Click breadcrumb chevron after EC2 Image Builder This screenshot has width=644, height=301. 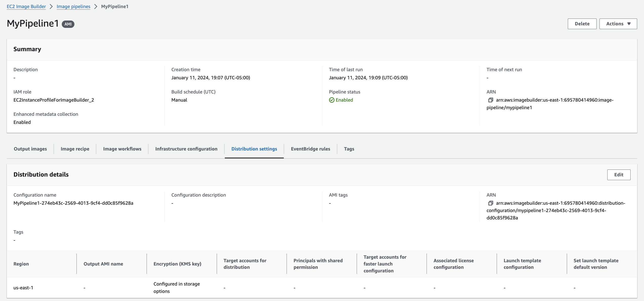(x=51, y=7)
